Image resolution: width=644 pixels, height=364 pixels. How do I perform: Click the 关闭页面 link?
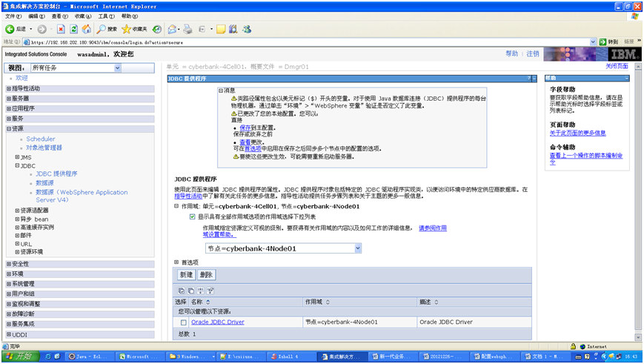(617, 66)
